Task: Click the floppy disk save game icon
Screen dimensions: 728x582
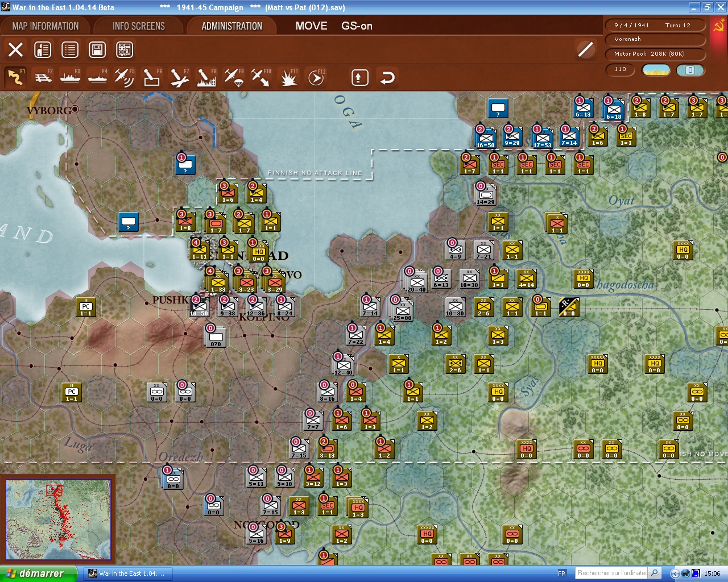Action: coord(97,49)
